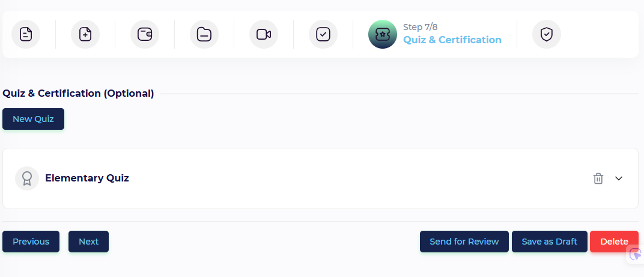The image size is (644, 277).
Task: Click the red Delete button
Action: coord(614,241)
